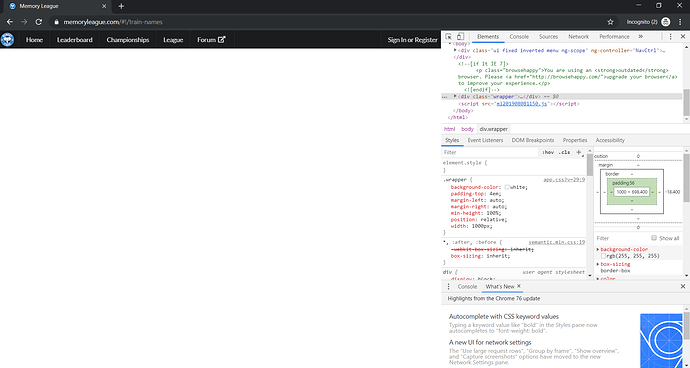
Task: Open the League page
Action: point(173,40)
